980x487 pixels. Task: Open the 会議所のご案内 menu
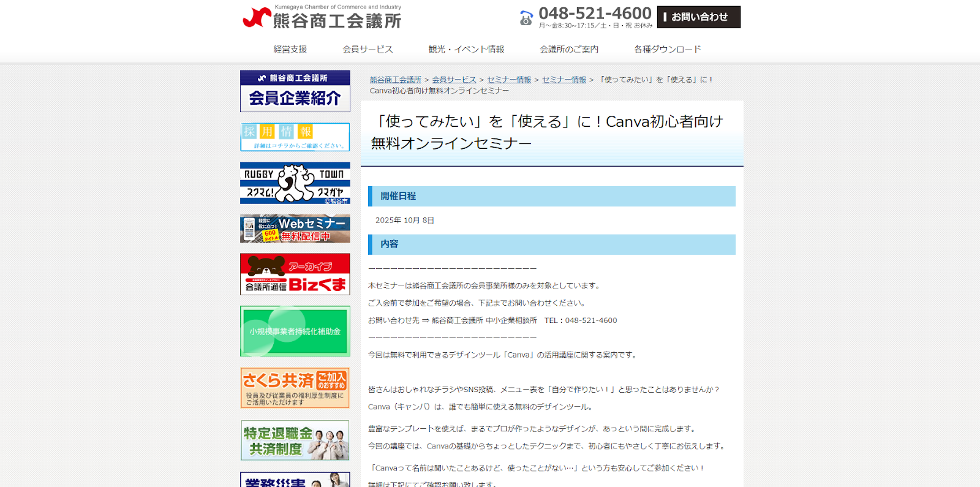569,49
